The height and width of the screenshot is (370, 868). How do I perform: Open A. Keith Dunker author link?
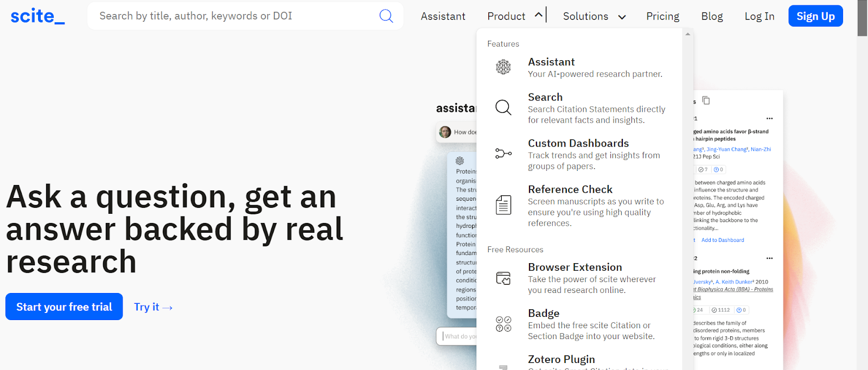pyautogui.click(x=735, y=282)
